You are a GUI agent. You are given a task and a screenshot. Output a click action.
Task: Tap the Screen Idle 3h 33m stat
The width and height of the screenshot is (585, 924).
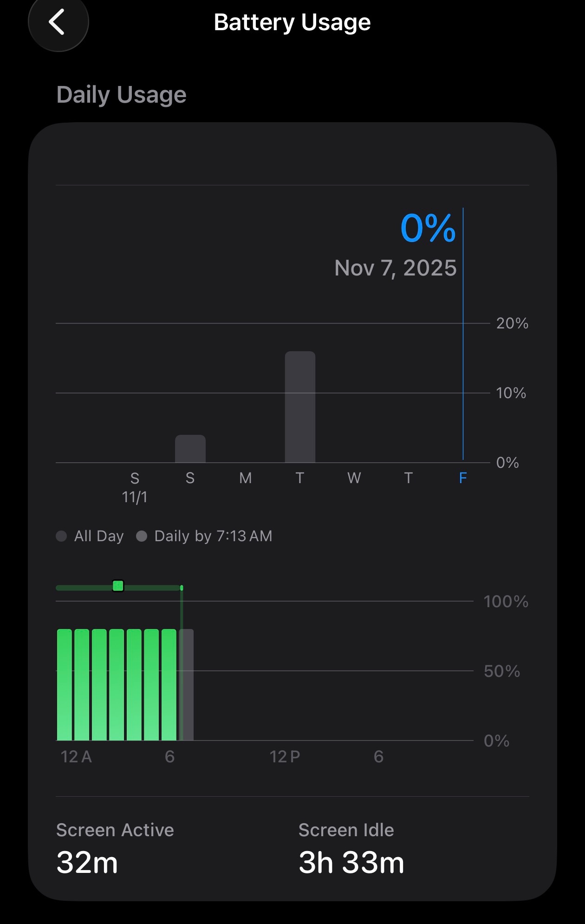tap(351, 848)
